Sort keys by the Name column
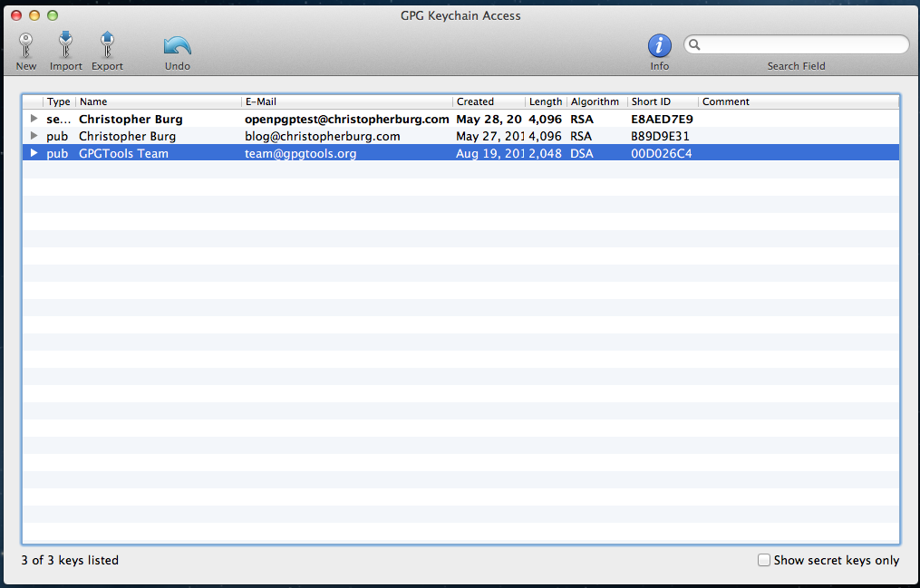This screenshot has width=920, height=588. coord(159,101)
